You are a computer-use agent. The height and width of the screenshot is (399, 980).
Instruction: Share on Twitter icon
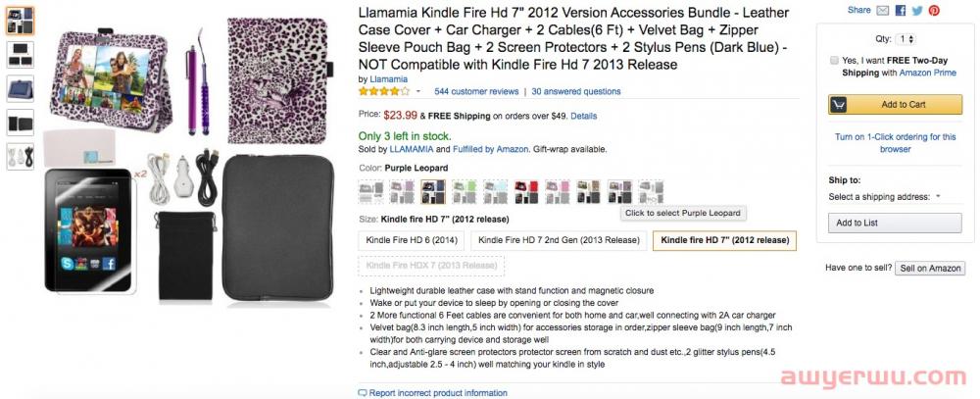click(x=917, y=10)
